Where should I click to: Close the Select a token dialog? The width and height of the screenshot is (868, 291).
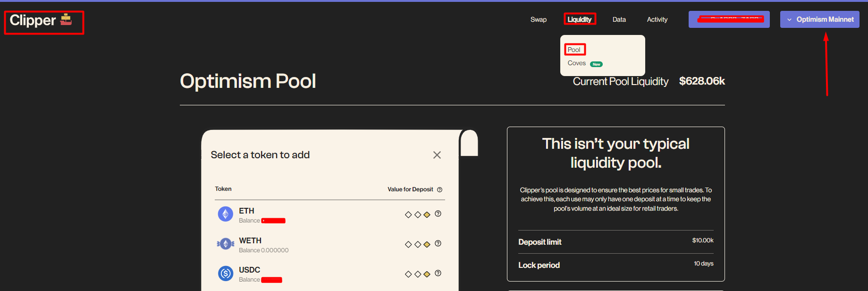tap(437, 155)
